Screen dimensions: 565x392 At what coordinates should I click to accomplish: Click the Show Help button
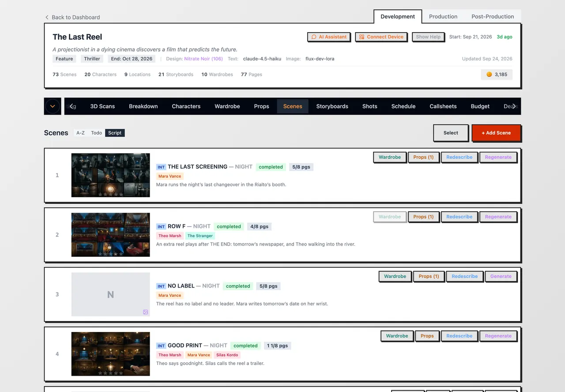click(x=428, y=37)
